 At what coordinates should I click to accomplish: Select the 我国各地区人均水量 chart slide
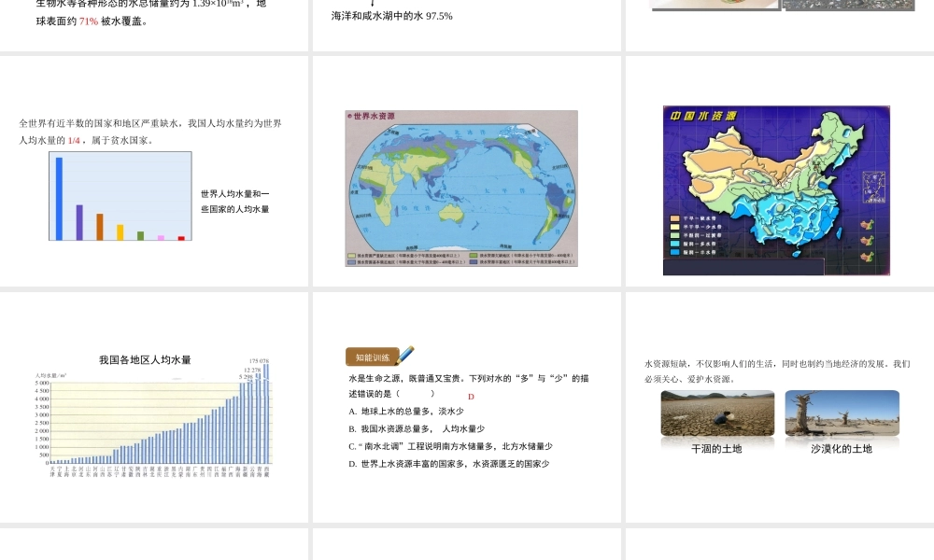click(154, 407)
